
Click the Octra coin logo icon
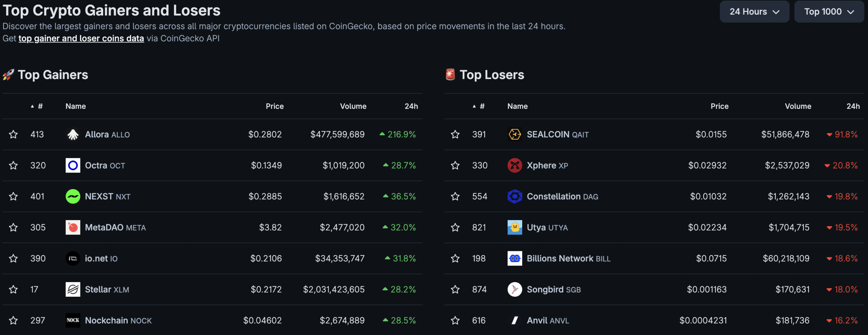coord(73,165)
